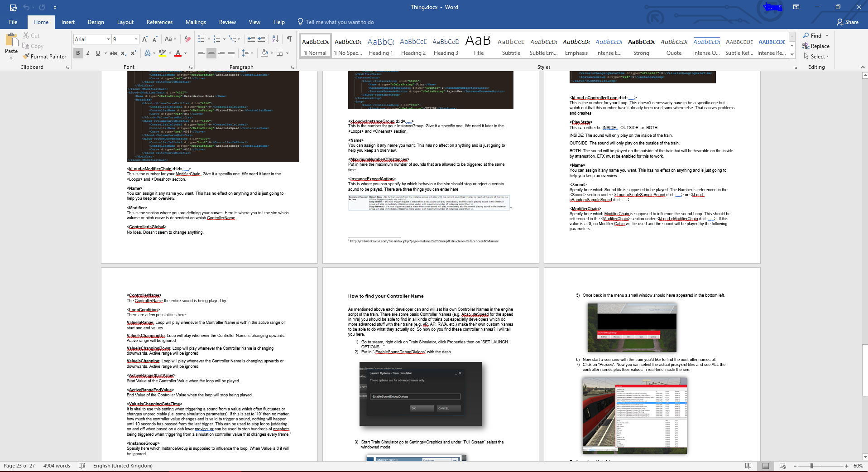Image resolution: width=868 pixels, height=472 pixels.
Task: Click the Format Painter tool
Action: tap(44, 57)
